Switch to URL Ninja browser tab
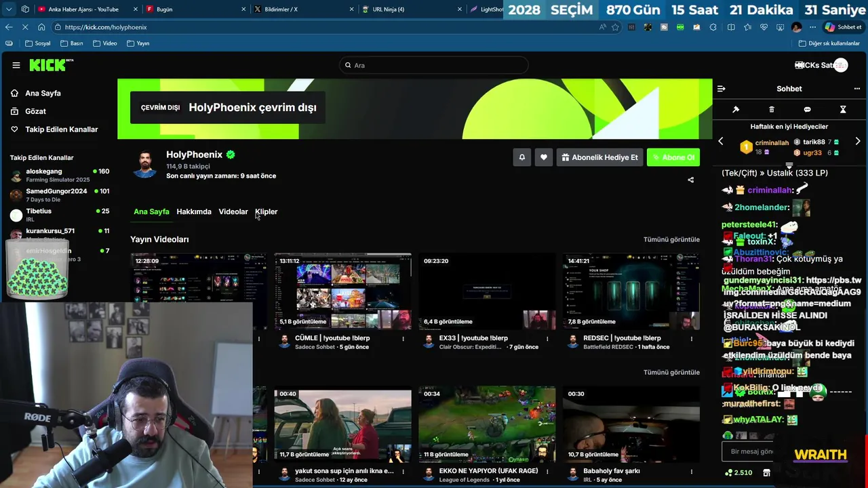This screenshot has width=868, height=488. point(412,9)
